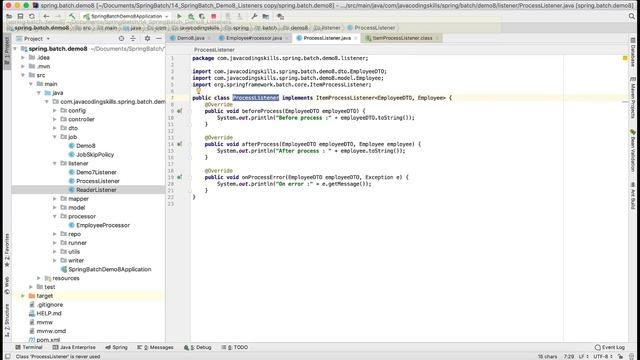Collapse the listener package
Image resolution: width=640 pixels, height=360 pixels.
click(55, 163)
